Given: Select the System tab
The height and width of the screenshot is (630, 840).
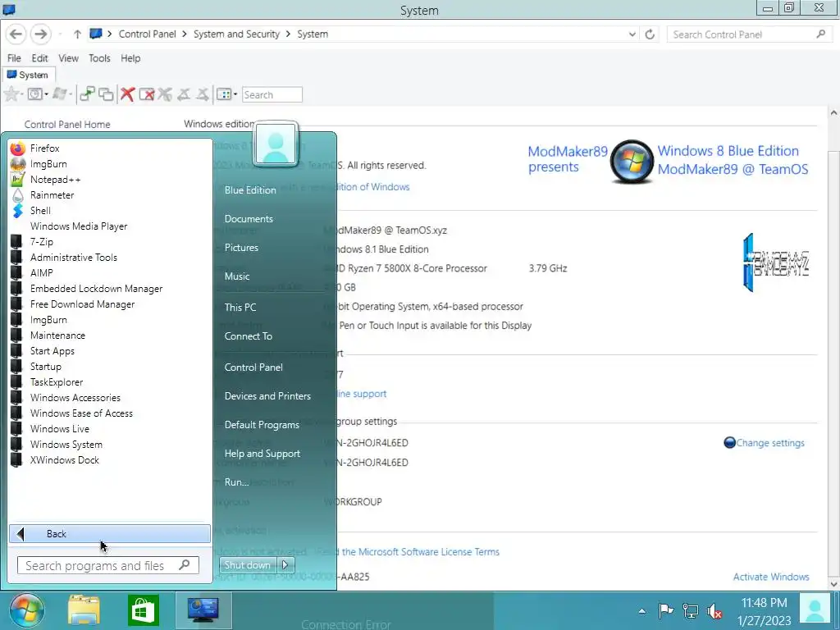Looking at the screenshot, I should click(28, 75).
